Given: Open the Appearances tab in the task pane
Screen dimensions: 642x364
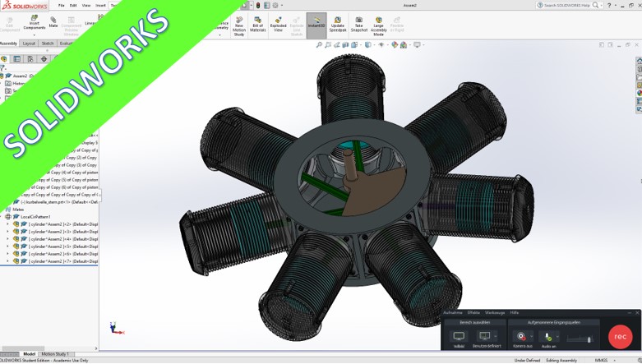Looking at the screenshot, I should (x=639, y=93).
